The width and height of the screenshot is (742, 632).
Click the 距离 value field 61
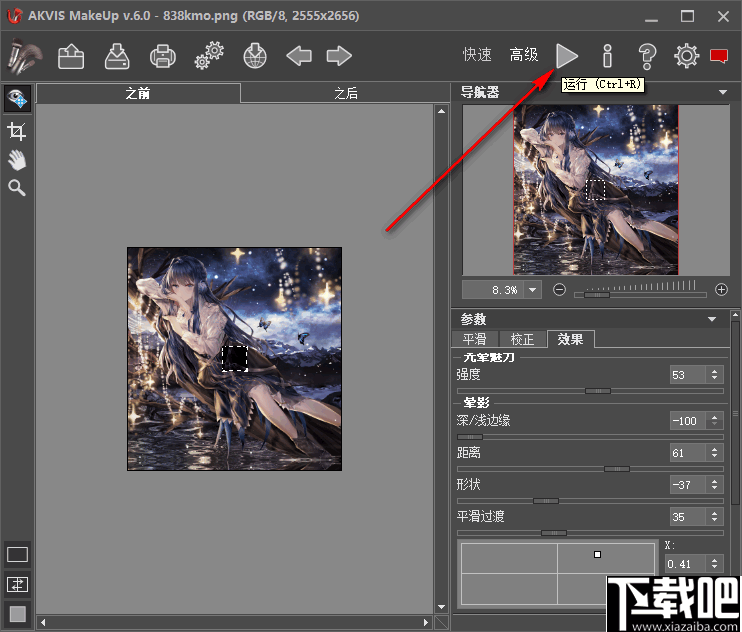688,453
